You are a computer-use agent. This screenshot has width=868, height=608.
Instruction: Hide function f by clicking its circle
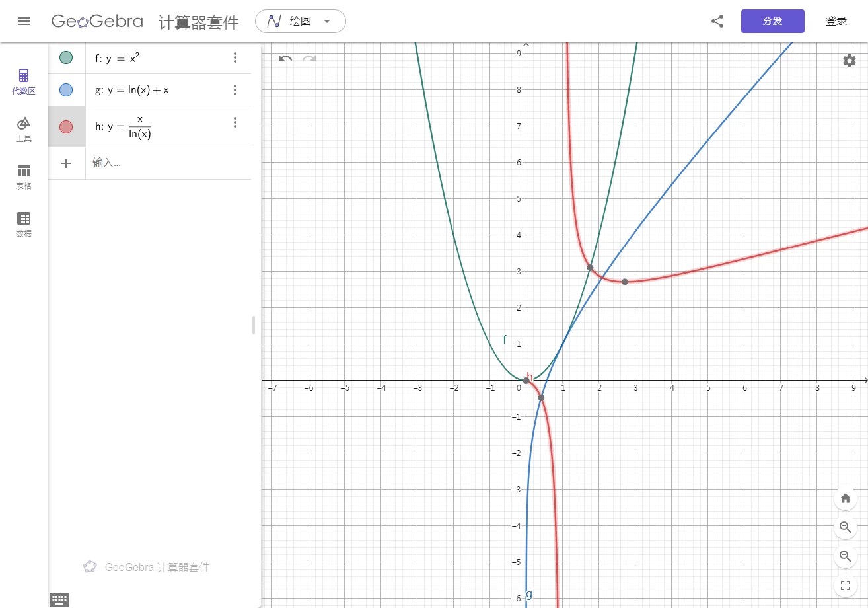pyautogui.click(x=66, y=57)
